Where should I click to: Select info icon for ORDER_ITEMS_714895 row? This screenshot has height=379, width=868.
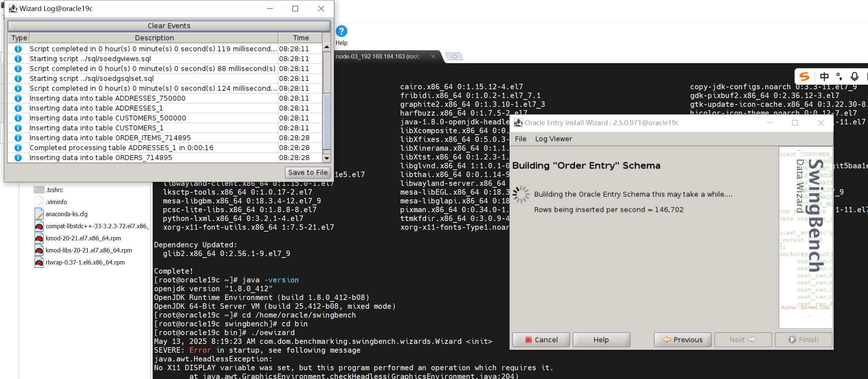pyautogui.click(x=18, y=138)
